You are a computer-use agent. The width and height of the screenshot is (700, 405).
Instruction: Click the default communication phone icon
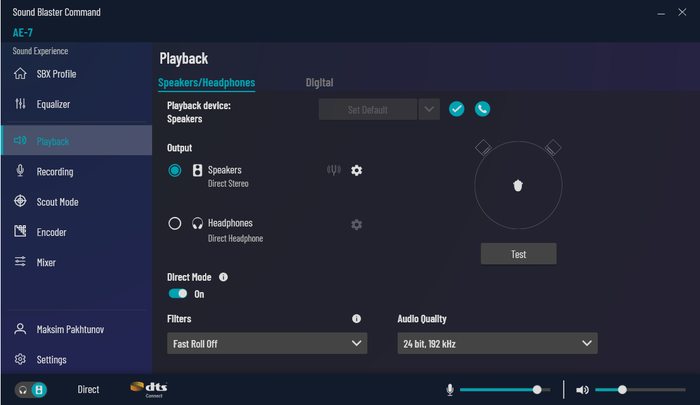point(482,109)
